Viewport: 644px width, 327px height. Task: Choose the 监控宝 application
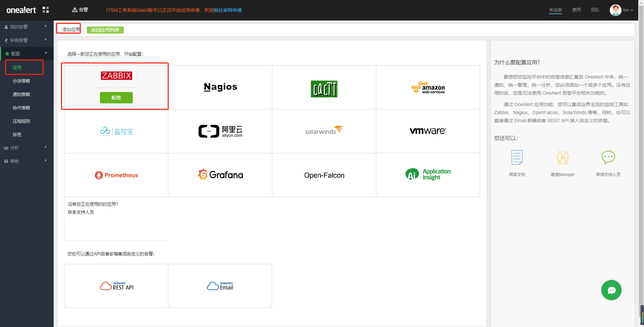116,131
